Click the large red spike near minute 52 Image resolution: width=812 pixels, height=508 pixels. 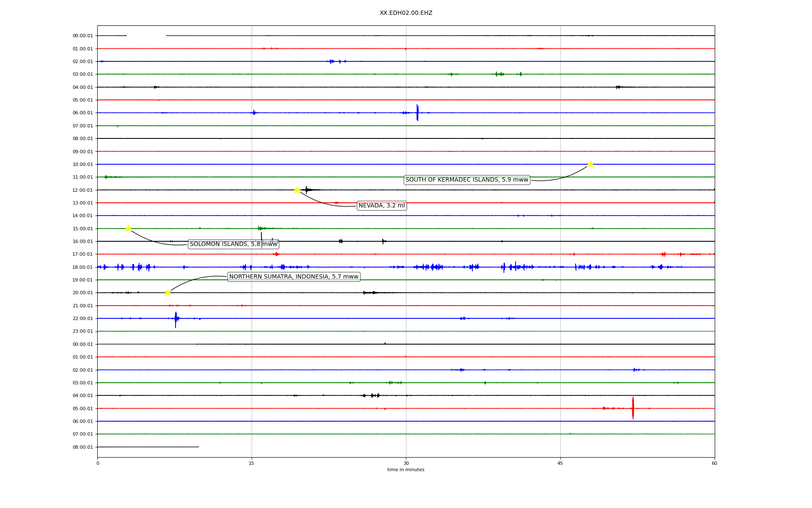(633, 408)
